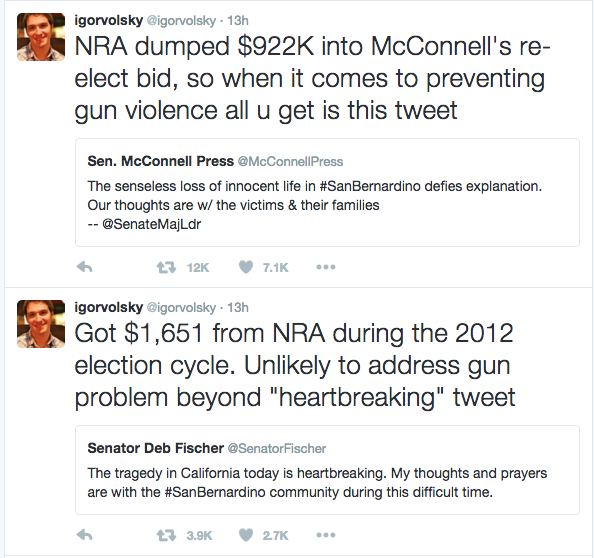
Task: Like the tweet with 7.1K likes
Action: (246, 267)
